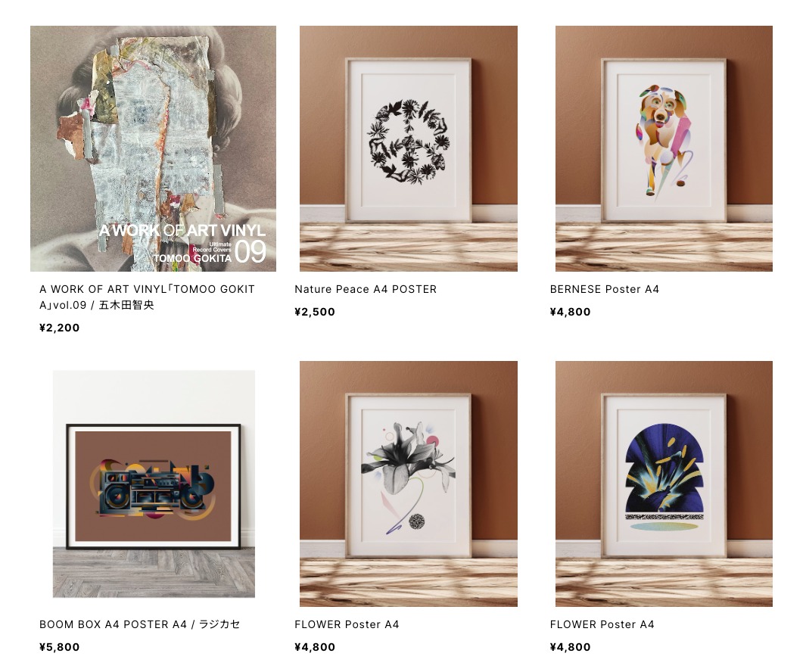Image resolution: width=806 pixels, height=672 pixels.
Task: Click the ¥4,800 price under rightmost FLOWER Poster
Action: click(570, 647)
